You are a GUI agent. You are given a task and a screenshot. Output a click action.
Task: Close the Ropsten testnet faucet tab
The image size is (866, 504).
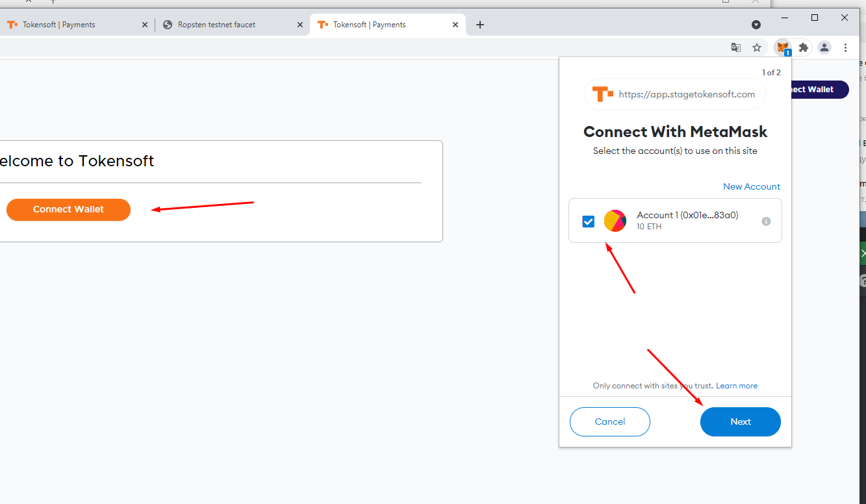pos(300,25)
